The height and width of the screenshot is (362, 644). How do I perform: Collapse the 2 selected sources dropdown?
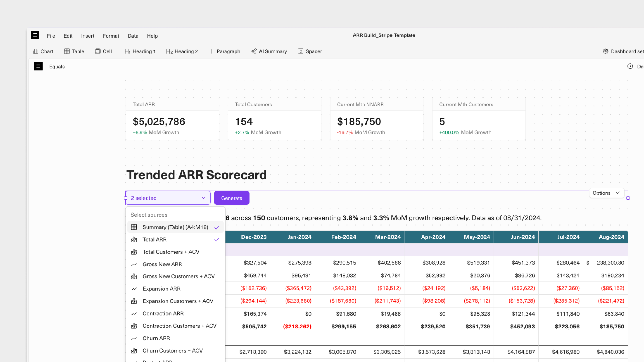point(168,198)
